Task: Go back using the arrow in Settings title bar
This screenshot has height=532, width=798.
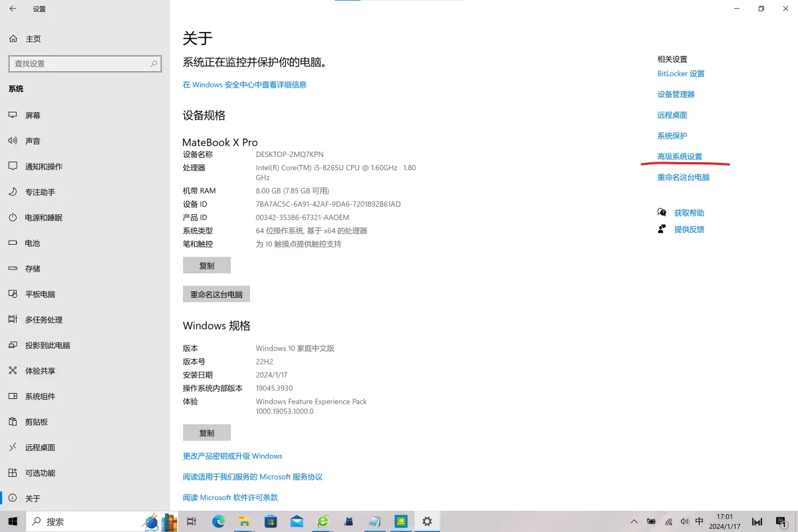Action: coord(13,9)
